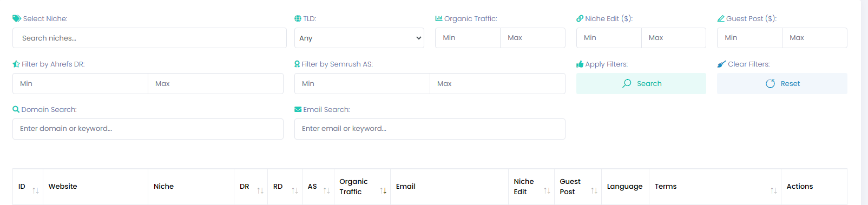Focus the Guest Post Max price field

coord(814,38)
